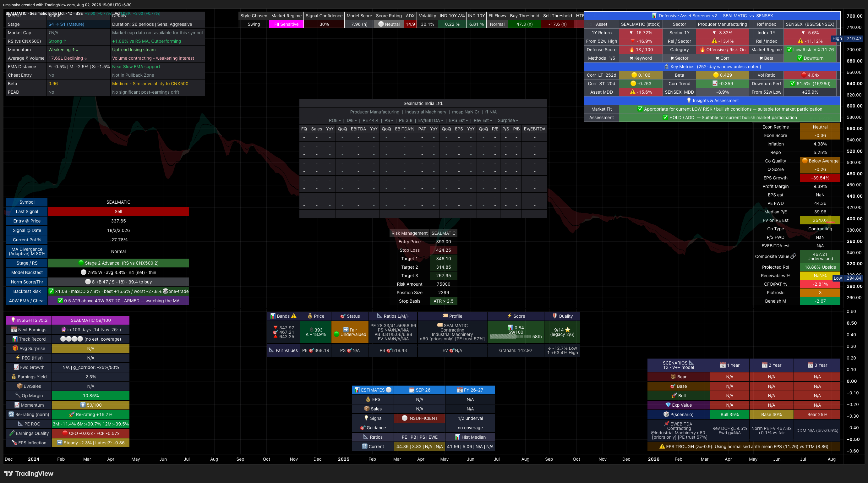Click the chart icon beside Defensive Asset Screener v2
868x483 pixels.
click(654, 15)
